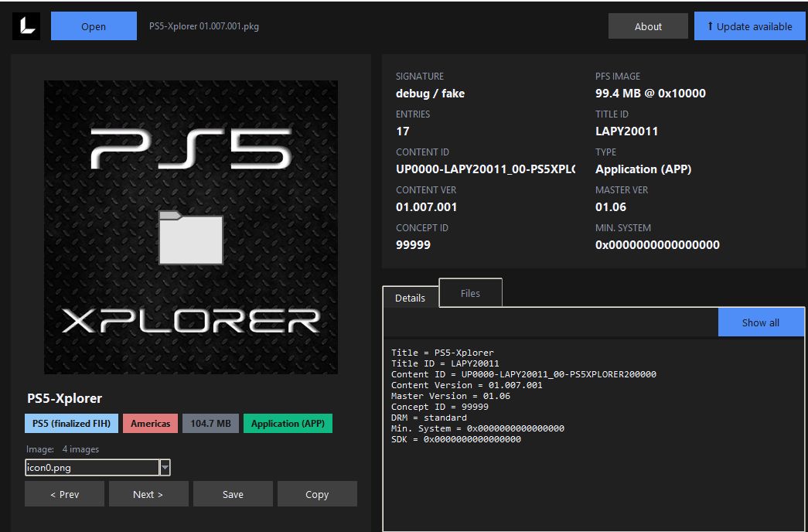Click the 'Title ID = LAPY20011' details line

[445, 363]
